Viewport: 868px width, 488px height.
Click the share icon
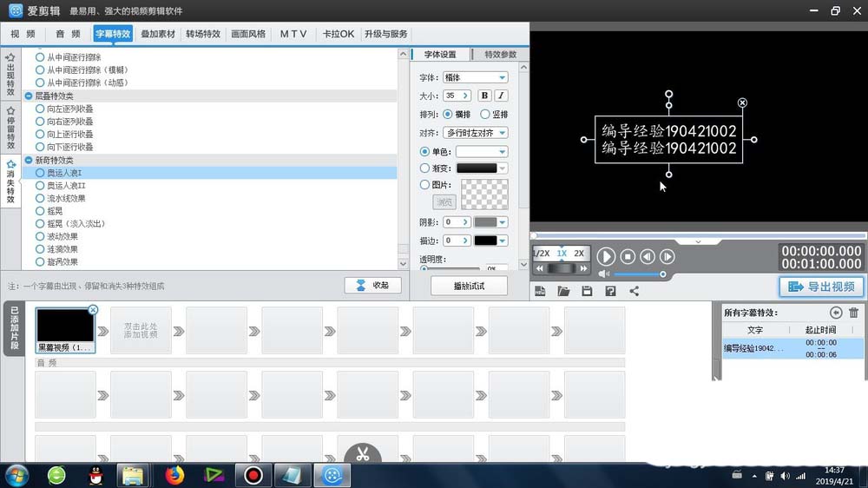point(634,291)
